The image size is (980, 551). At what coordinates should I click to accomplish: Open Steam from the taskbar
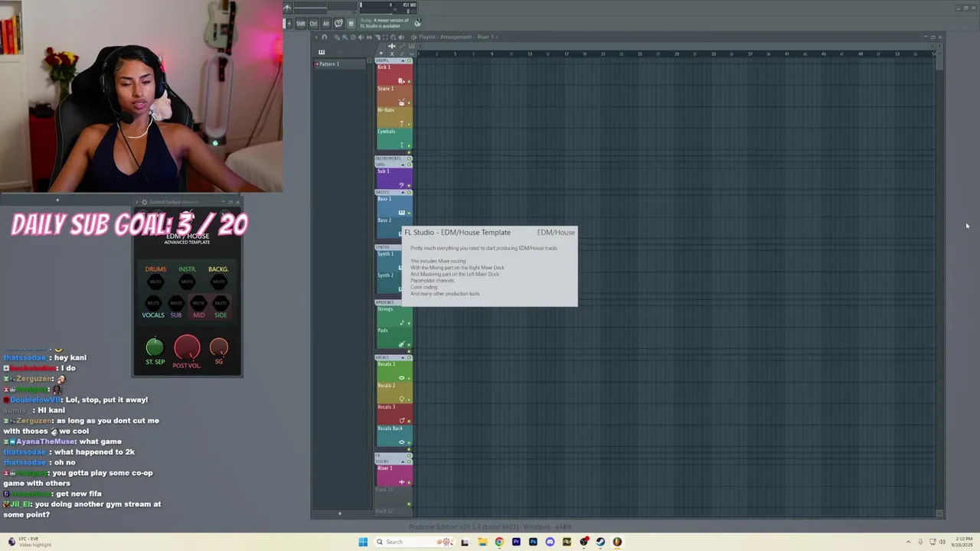click(x=600, y=542)
